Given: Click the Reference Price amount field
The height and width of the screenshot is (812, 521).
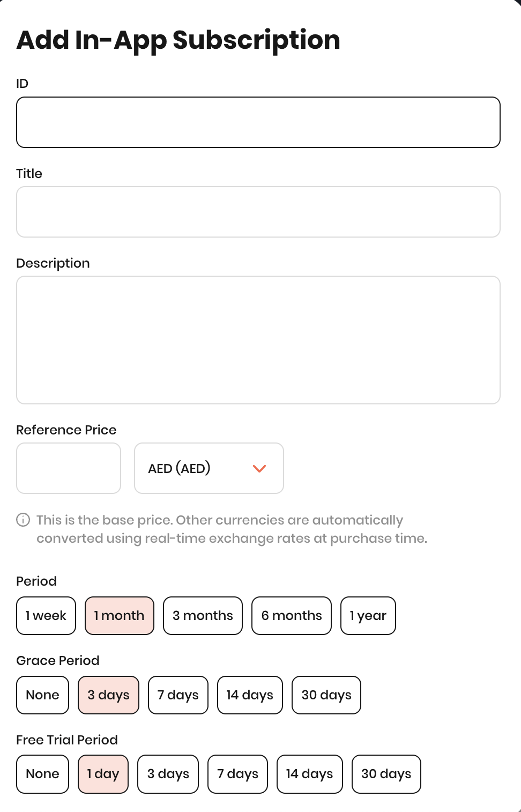Looking at the screenshot, I should point(69,468).
